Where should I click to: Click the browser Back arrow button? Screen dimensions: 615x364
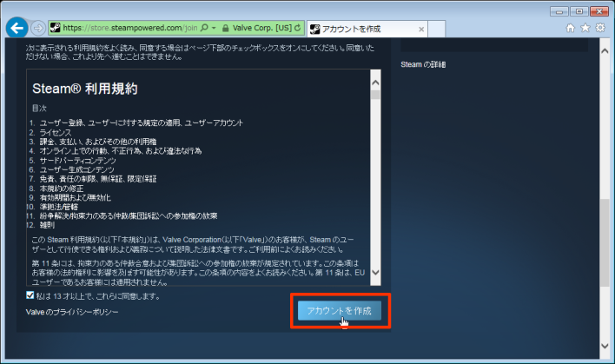coord(17,28)
